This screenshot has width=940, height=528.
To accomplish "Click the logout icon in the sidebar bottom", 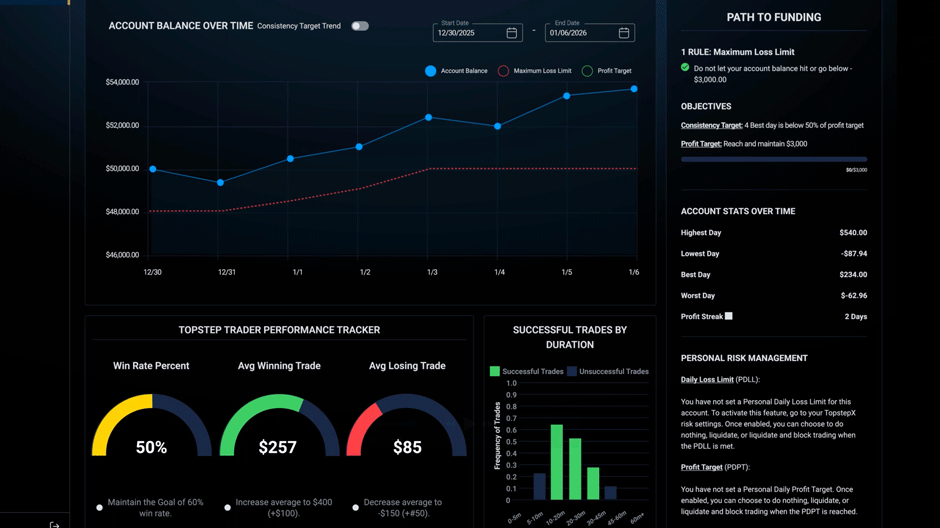I will tap(55, 525).
